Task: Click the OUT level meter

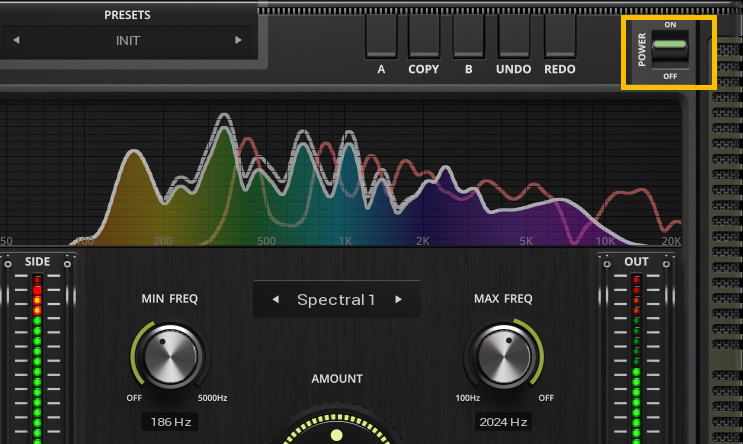Action: pos(636,358)
